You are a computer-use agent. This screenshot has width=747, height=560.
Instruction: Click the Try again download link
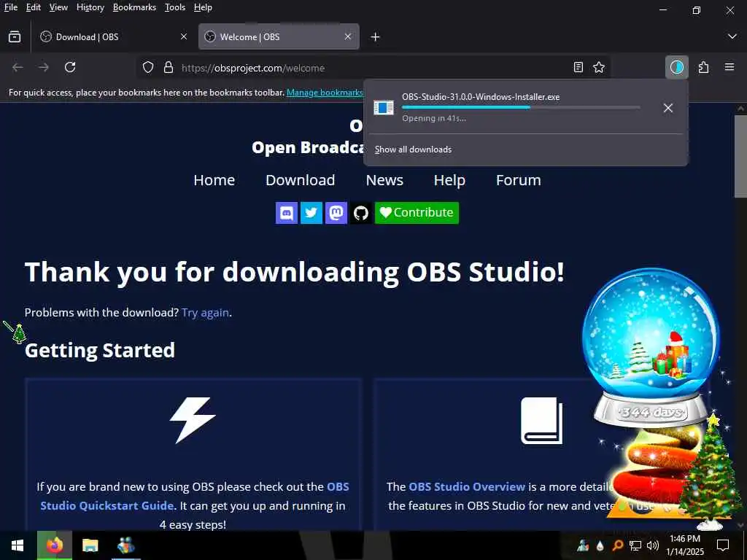click(205, 312)
